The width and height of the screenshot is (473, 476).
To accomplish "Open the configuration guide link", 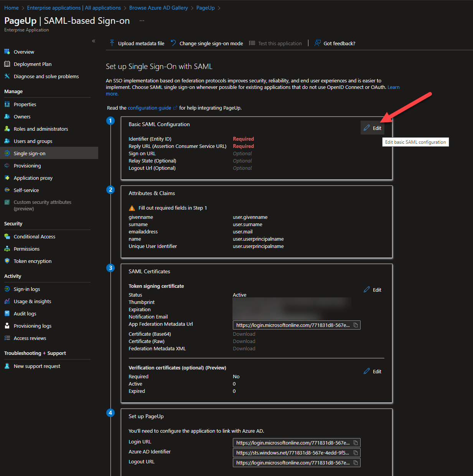I will pos(150,108).
